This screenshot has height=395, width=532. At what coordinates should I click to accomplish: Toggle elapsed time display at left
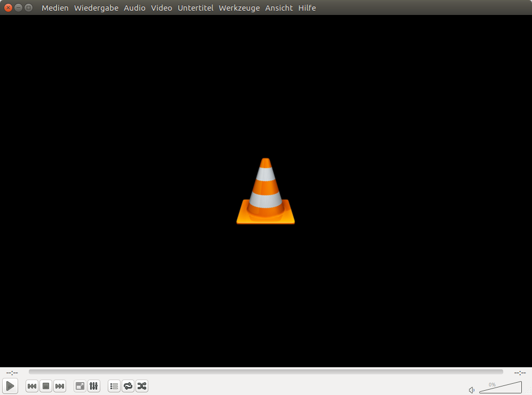tap(12, 373)
